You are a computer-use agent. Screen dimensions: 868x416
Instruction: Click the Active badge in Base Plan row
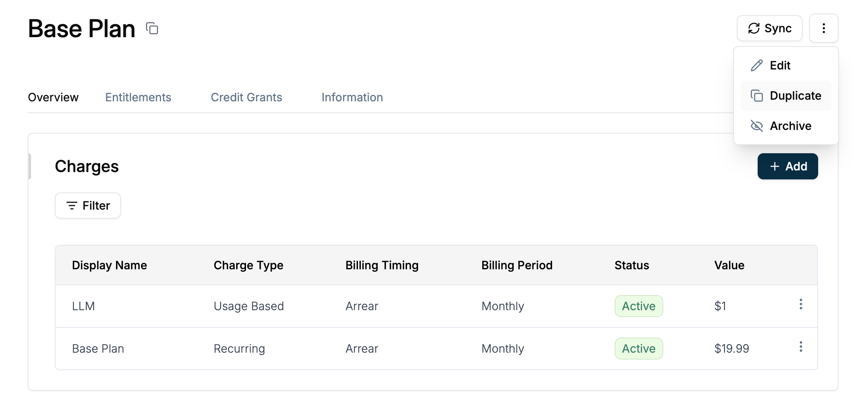pos(639,349)
